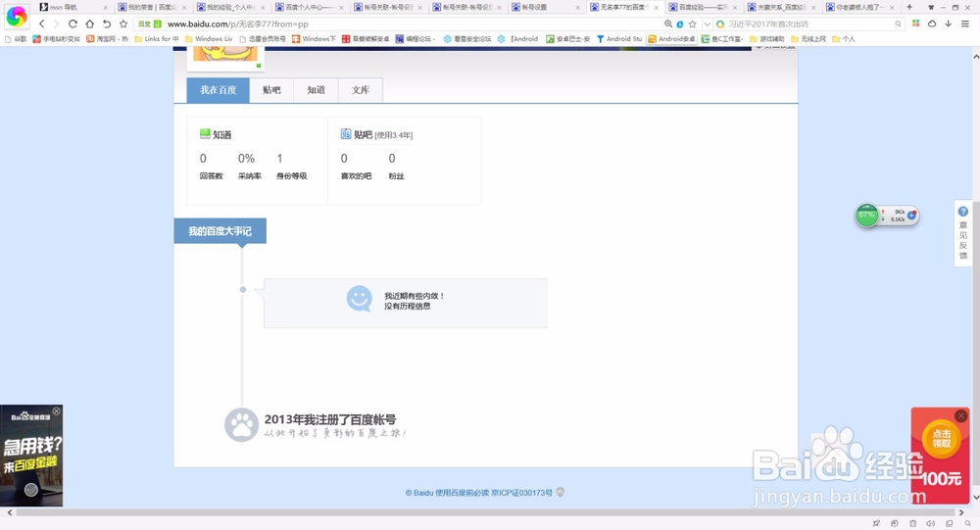Click the scroll right arrow at bottom
The width and height of the screenshot is (980, 530).
[x=961, y=512]
